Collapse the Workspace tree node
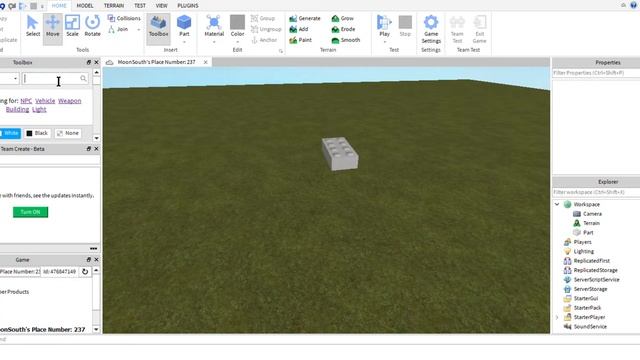Image resolution: width=640 pixels, height=360 pixels. point(557,204)
